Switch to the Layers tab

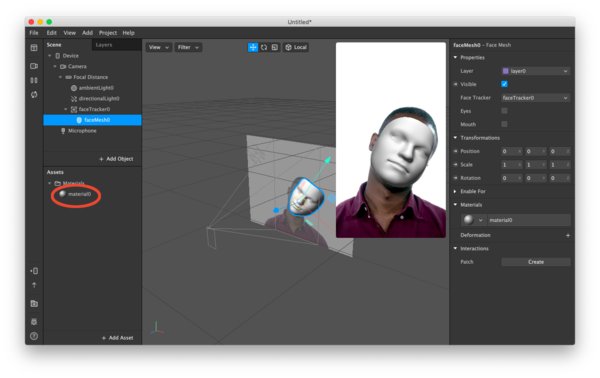coord(104,45)
